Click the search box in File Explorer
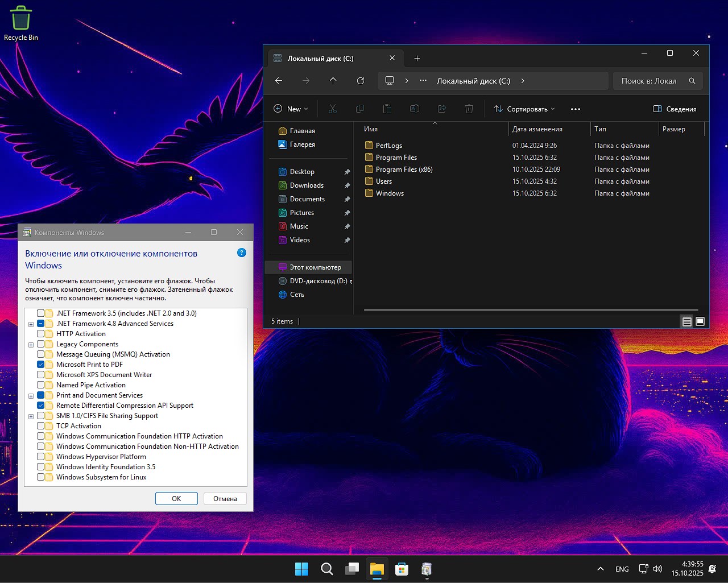 pos(650,81)
